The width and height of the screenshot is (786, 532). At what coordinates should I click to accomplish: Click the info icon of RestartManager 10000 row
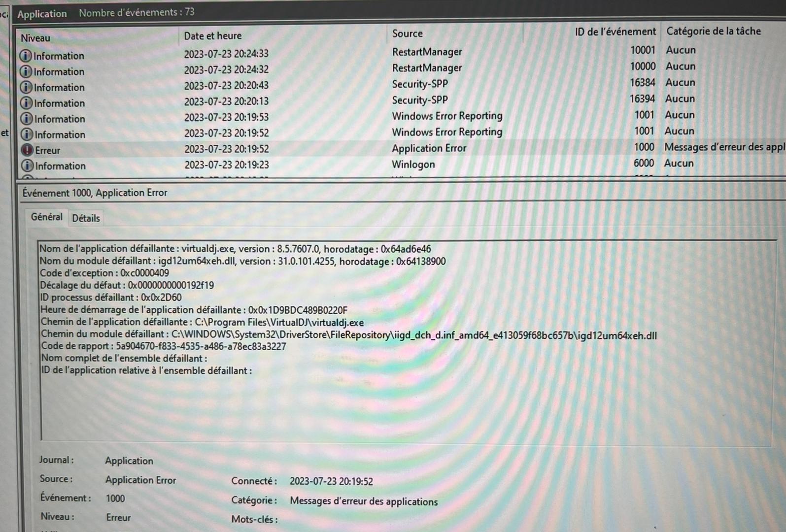pyautogui.click(x=26, y=71)
